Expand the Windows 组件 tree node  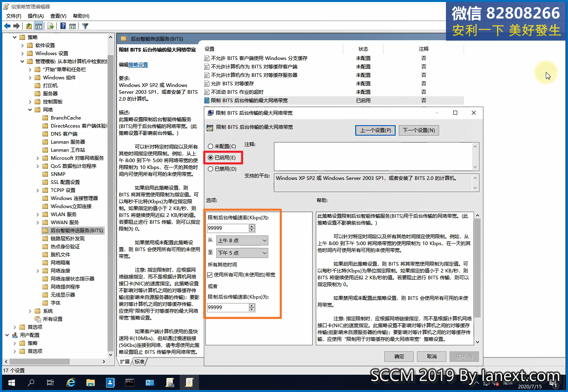click(30, 78)
